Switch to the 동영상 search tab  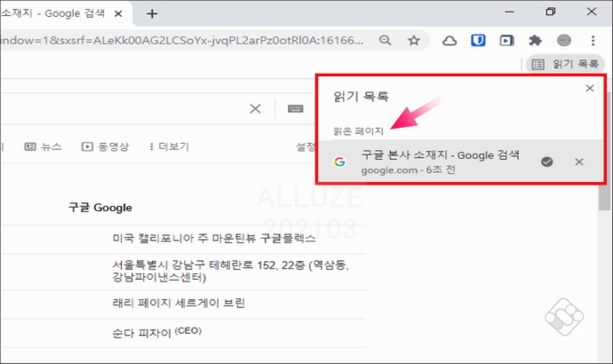105,146
